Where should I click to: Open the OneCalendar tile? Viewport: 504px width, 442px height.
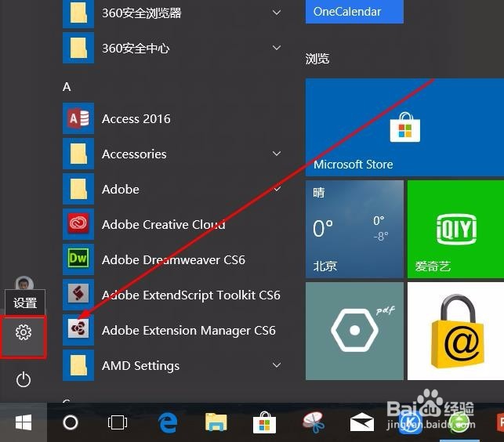tap(354, 12)
